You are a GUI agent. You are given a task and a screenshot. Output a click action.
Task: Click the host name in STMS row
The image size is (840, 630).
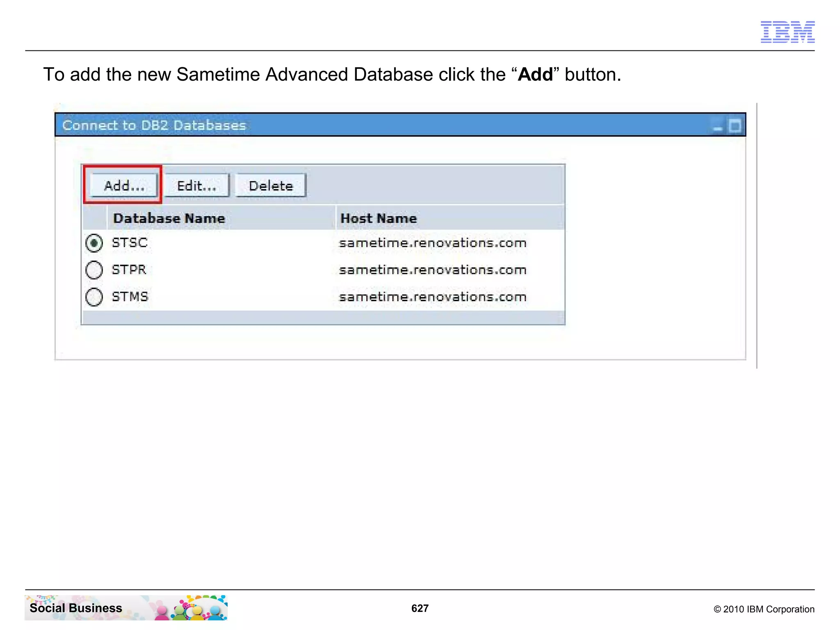(433, 297)
